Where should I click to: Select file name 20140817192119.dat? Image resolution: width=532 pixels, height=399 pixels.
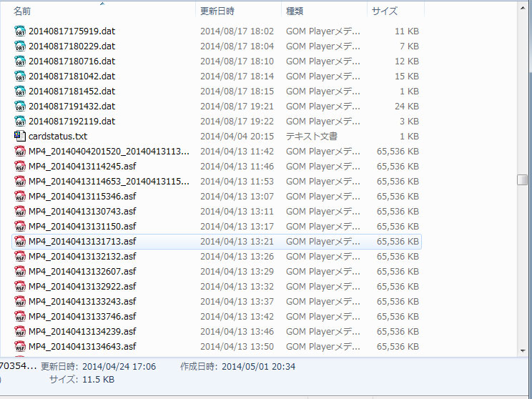coord(72,121)
